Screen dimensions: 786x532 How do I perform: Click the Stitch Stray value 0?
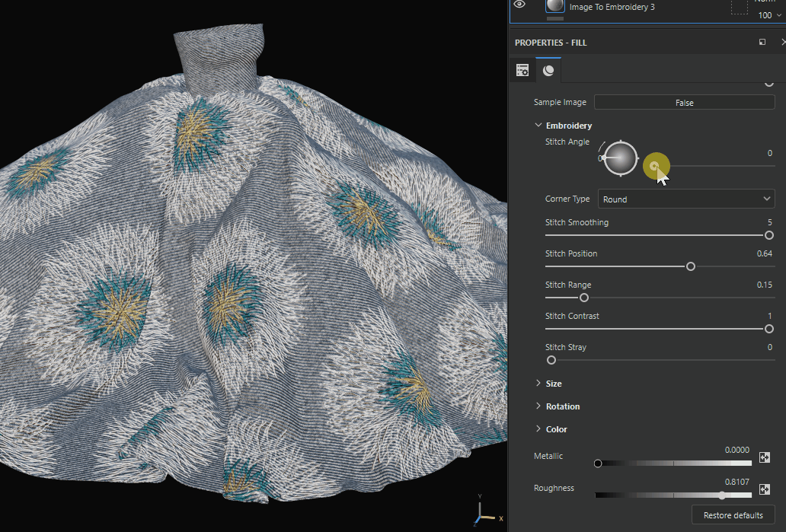770,346
